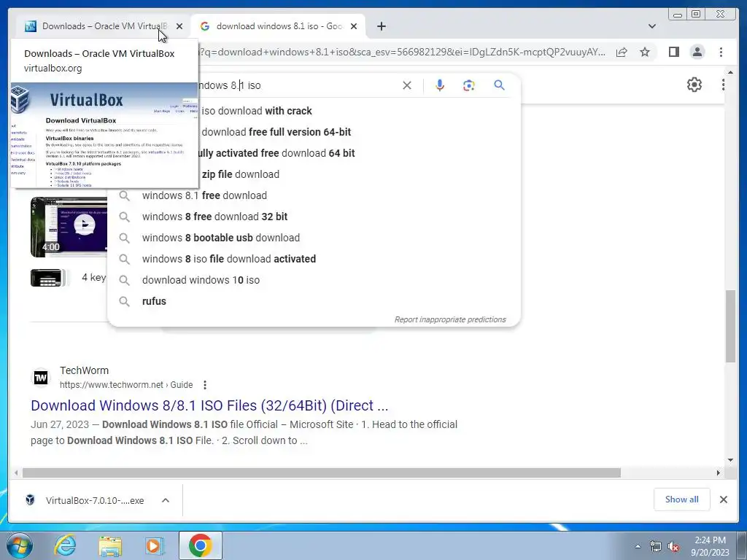The width and height of the screenshot is (747, 560).
Task: Open Windows Media Player from taskbar
Action: [155, 545]
